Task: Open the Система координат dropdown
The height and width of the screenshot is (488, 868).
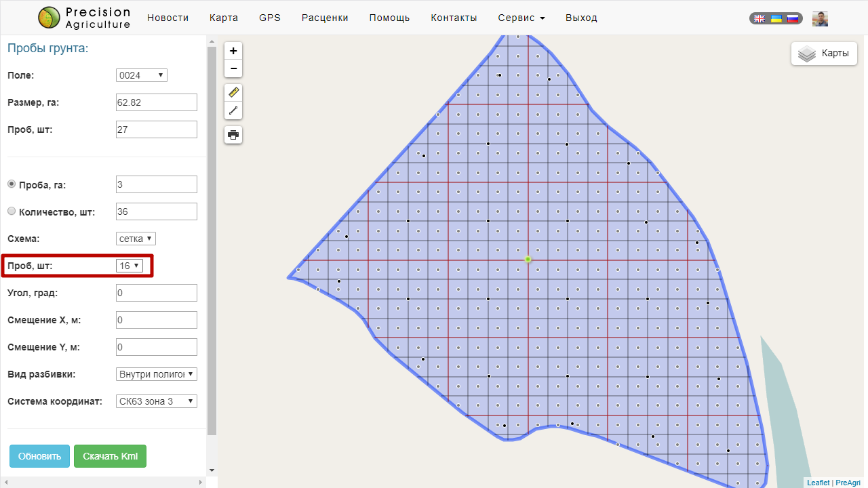Action: tap(157, 401)
